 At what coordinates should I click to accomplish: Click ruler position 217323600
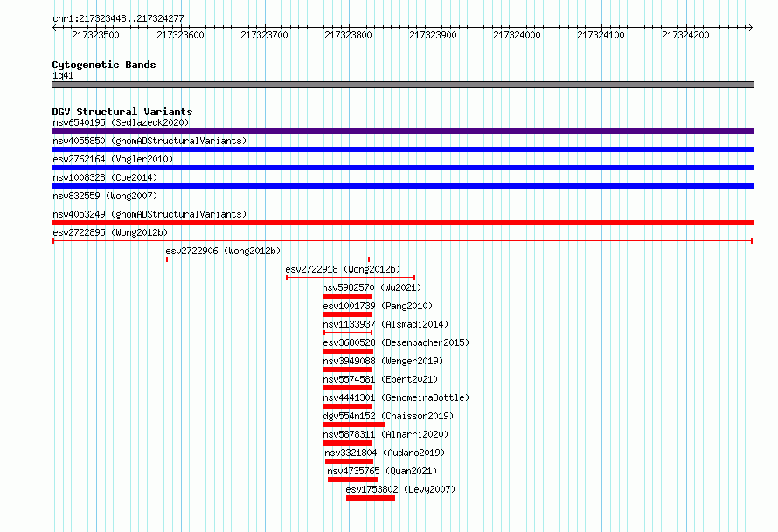coord(180,35)
